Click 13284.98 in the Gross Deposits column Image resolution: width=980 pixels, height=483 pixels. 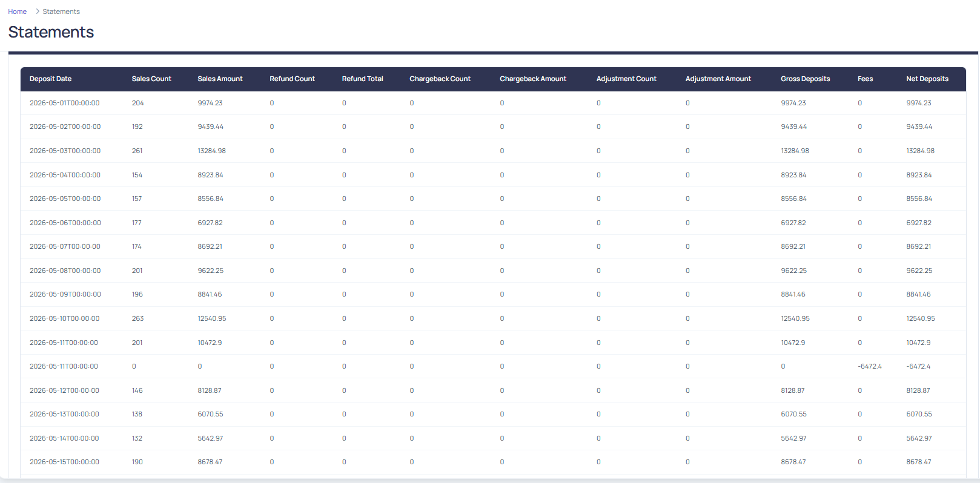(x=795, y=151)
